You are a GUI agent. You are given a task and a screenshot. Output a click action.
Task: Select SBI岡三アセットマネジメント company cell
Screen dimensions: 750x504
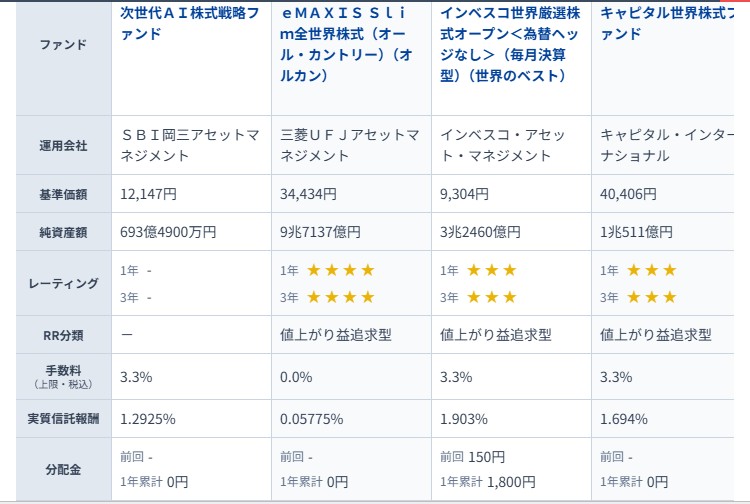(189, 144)
